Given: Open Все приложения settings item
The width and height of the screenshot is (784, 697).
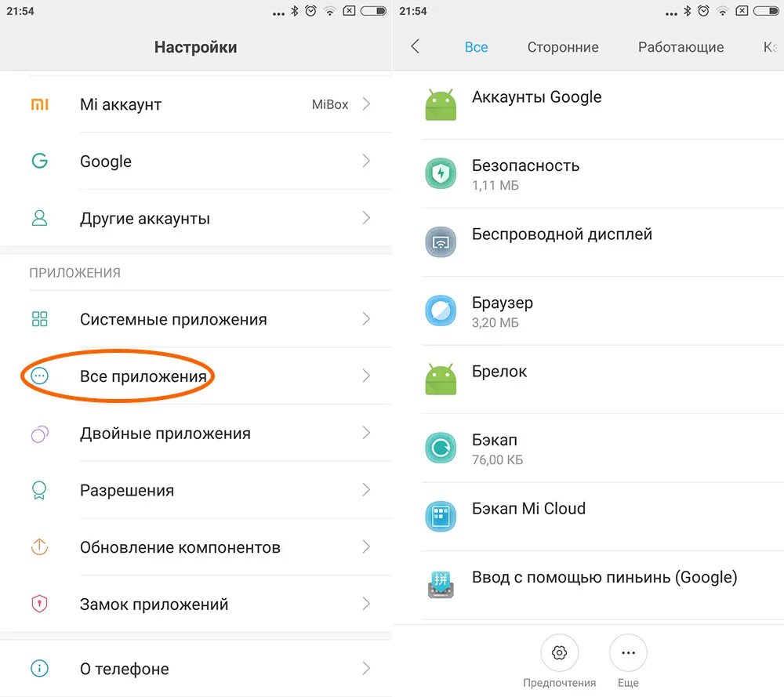Looking at the screenshot, I should (196, 376).
